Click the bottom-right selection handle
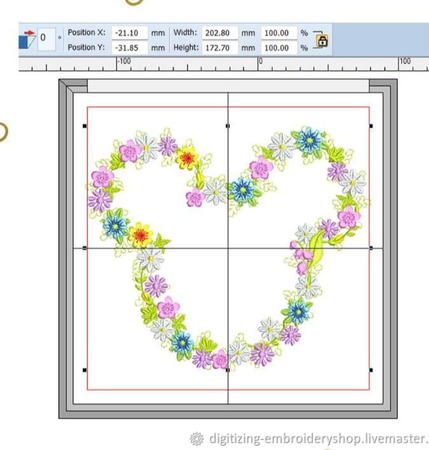This screenshot has width=429, height=450. click(x=371, y=370)
